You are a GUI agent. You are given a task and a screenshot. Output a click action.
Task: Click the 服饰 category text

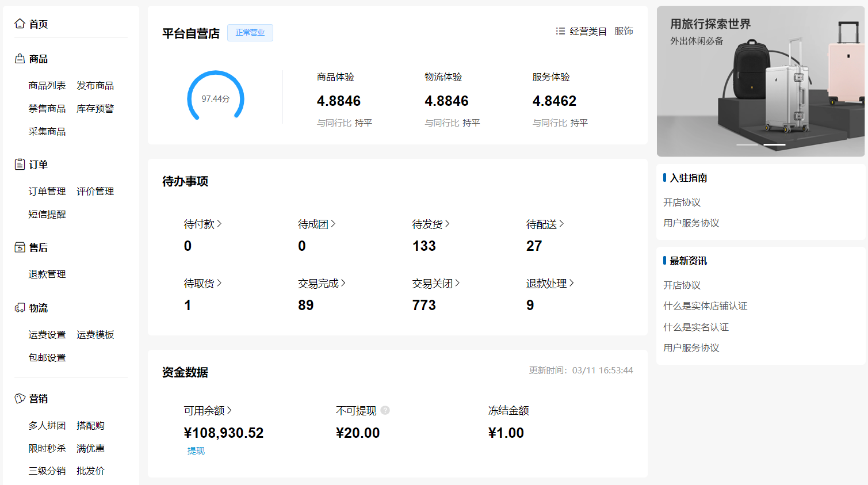pyautogui.click(x=624, y=31)
